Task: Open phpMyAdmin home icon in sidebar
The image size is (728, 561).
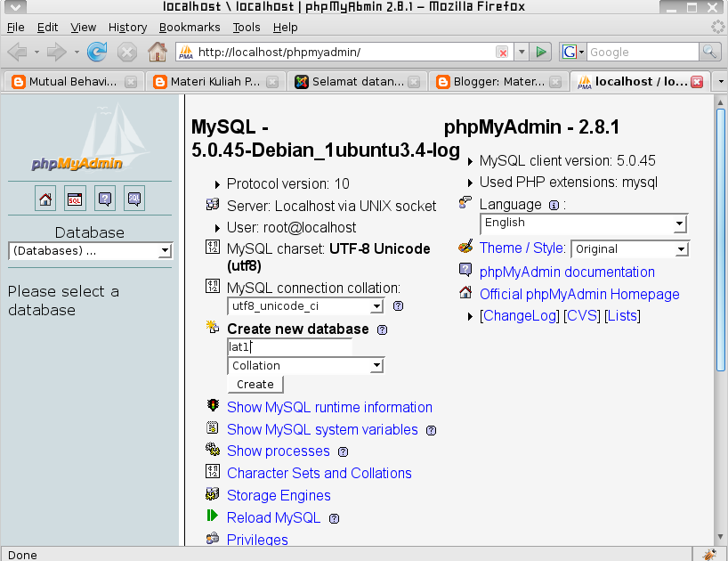Action: point(45,199)
